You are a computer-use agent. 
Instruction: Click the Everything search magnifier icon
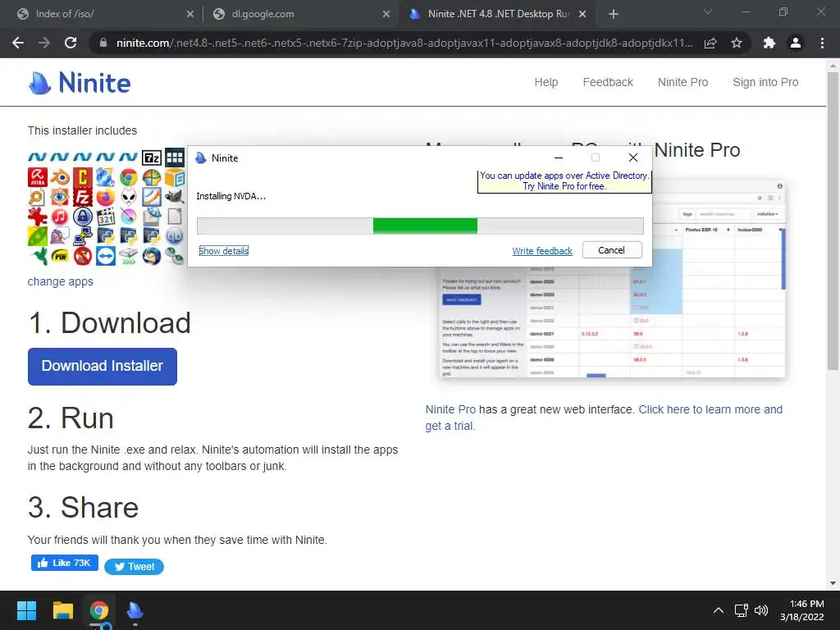pos(36,197)
